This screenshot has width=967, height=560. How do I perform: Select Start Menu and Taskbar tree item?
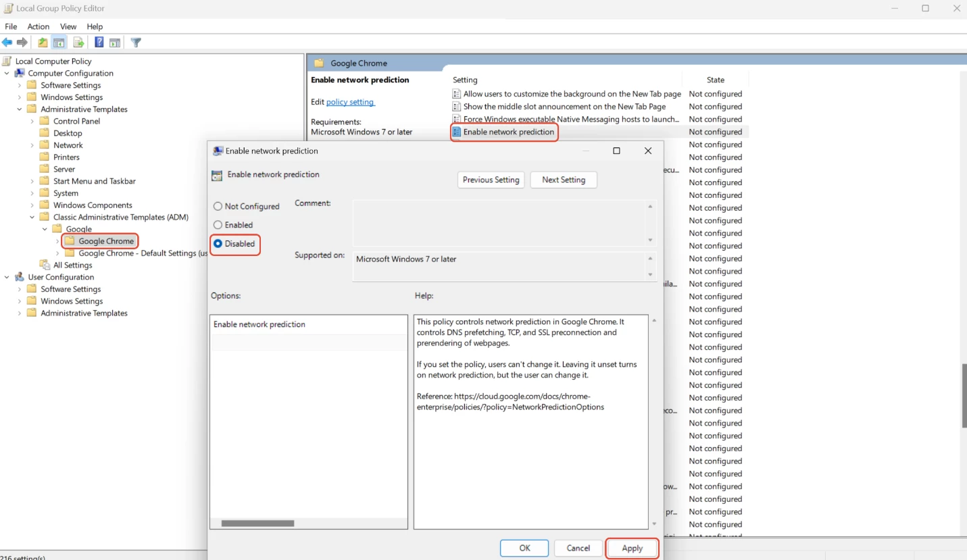[x=95, y=181]
